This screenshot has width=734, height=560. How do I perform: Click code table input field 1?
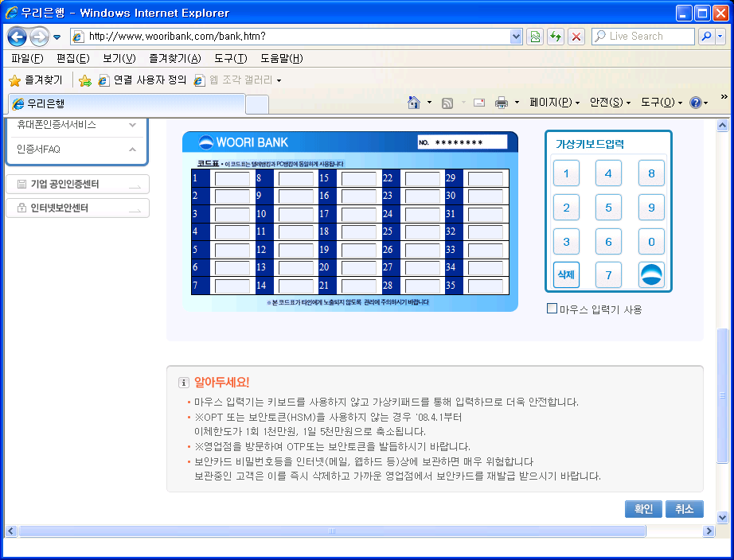point(232,178)
